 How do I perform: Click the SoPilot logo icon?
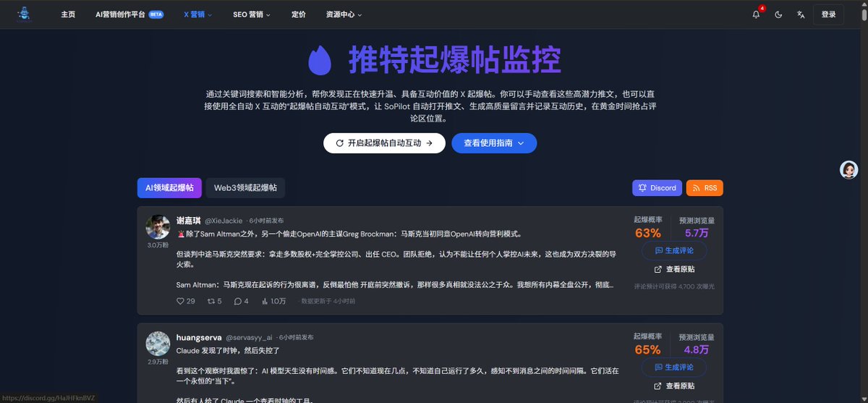pyautogui.click(x=23, y=14)
